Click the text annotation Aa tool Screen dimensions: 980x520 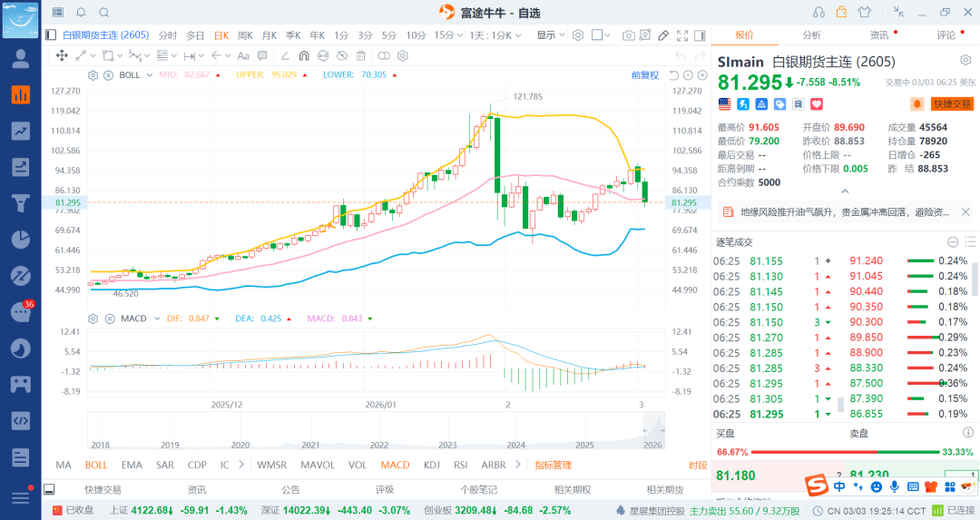click(x=242, y=55)
